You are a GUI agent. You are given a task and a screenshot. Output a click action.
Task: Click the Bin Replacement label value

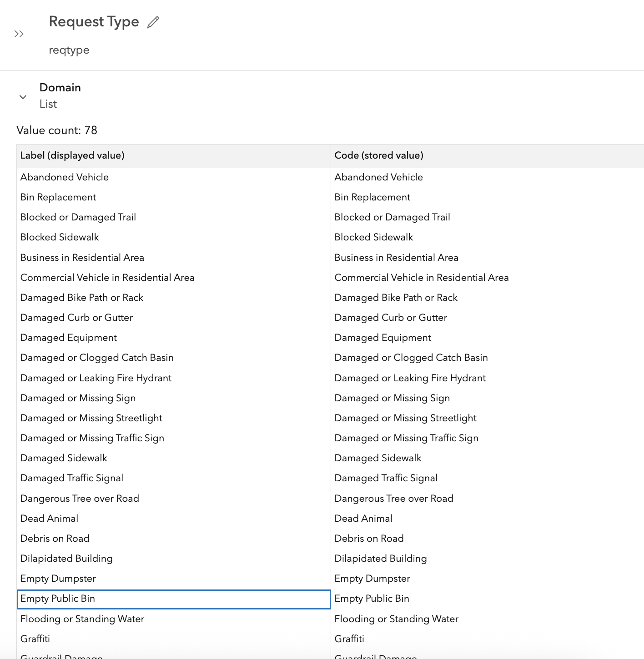click(x=58, y=197)
